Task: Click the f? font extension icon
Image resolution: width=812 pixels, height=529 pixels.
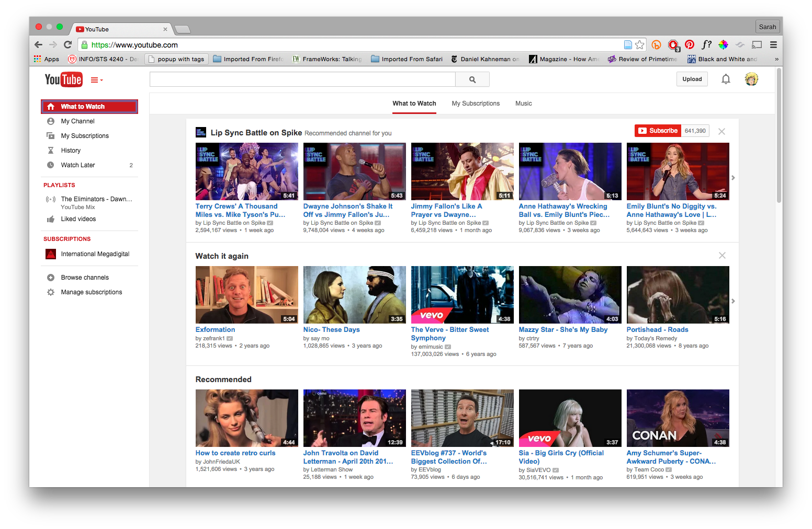Action: tap(706, 45)
